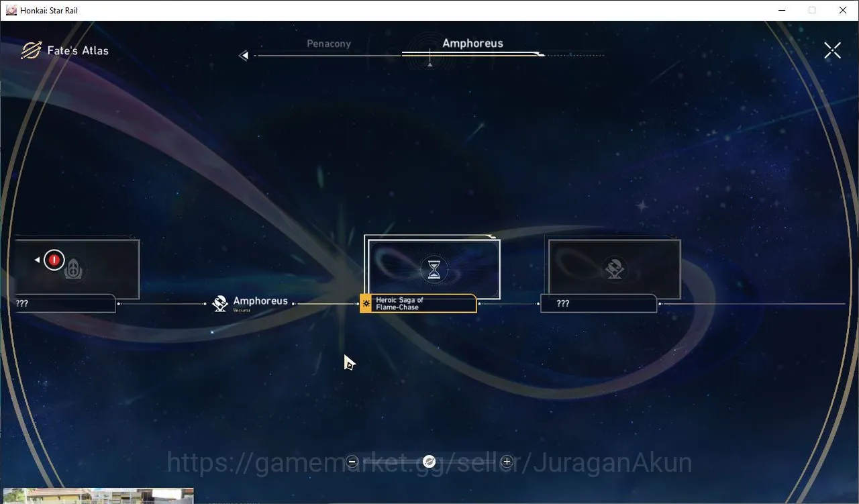Image resolution: width=859 pixels, height=504 pixels.
Task: Click the Amphoreus world emblem icon
Action: click(220, 303)
